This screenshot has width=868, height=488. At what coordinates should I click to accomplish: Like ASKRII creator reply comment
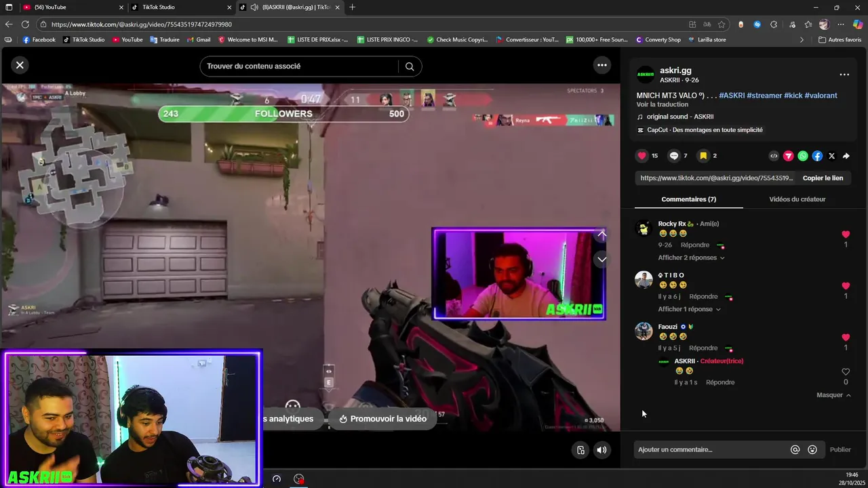pos(846,372)
